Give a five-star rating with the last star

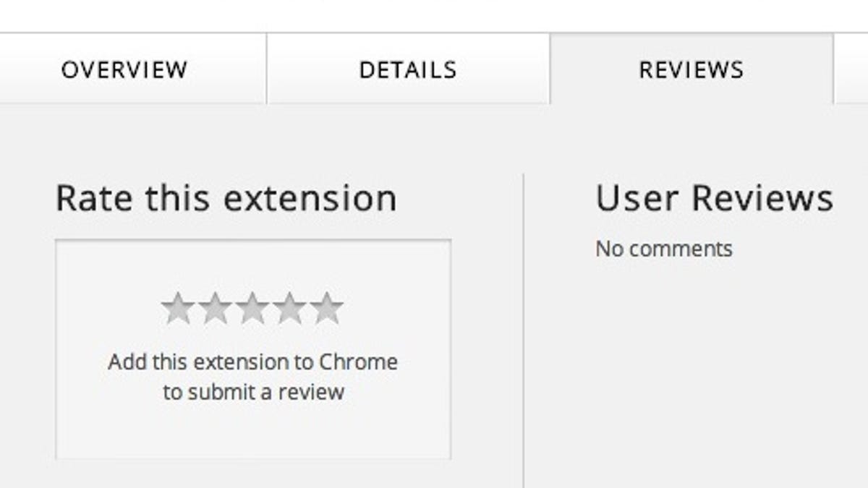[327, 308]
